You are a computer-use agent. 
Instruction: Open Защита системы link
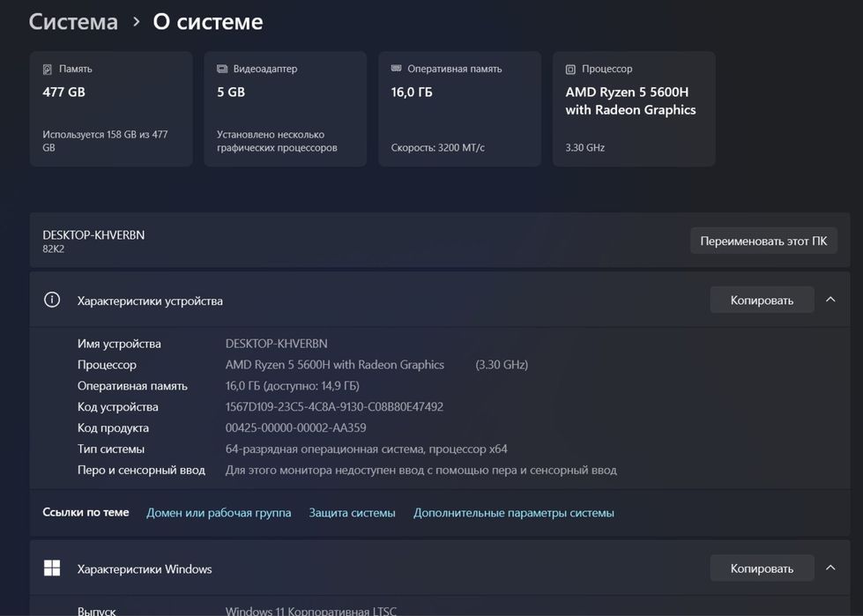coord(353,513)
